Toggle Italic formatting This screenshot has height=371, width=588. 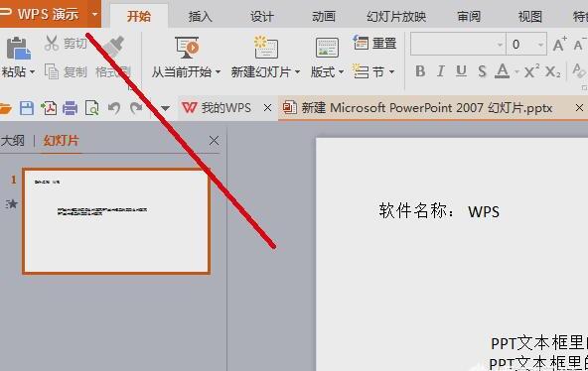click(441, 71)
